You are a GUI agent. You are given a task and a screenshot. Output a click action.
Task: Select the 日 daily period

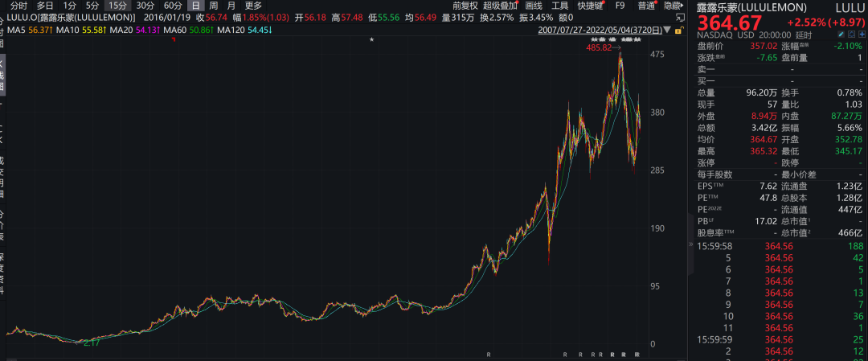195,6
